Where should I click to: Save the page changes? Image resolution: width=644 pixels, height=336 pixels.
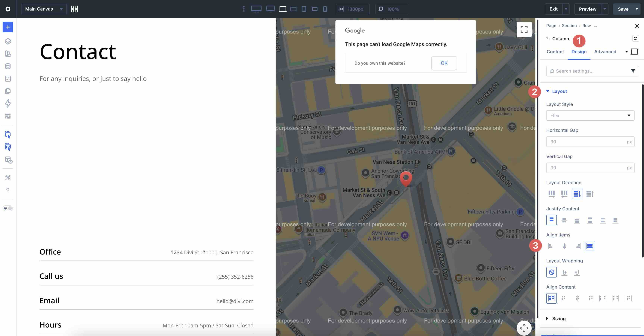[x=623, y=9]
